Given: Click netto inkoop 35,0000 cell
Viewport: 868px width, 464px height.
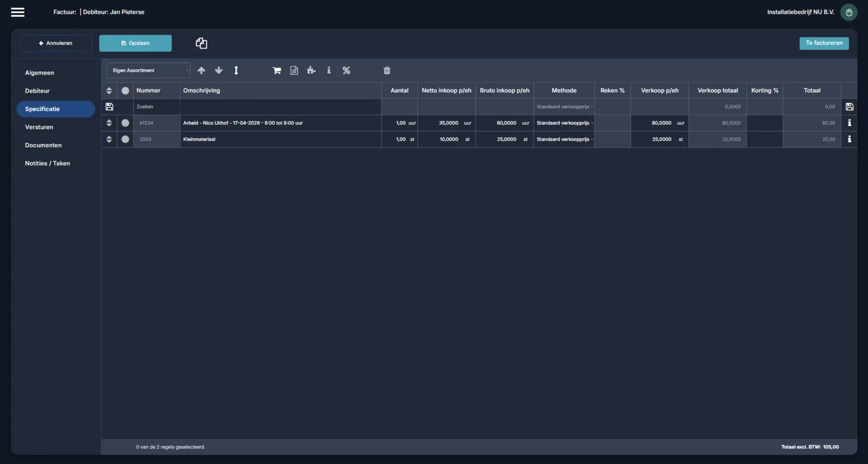Looking at the screenshot, I should [446, 123].
